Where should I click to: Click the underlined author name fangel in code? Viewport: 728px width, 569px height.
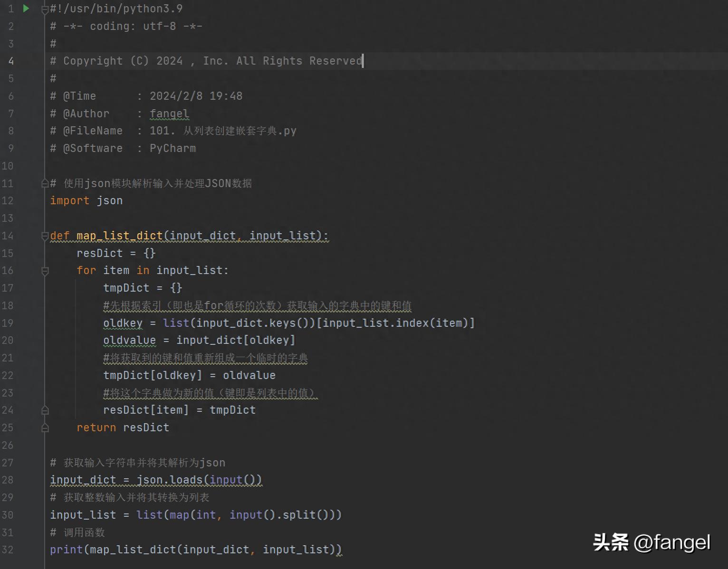[170, 114]
